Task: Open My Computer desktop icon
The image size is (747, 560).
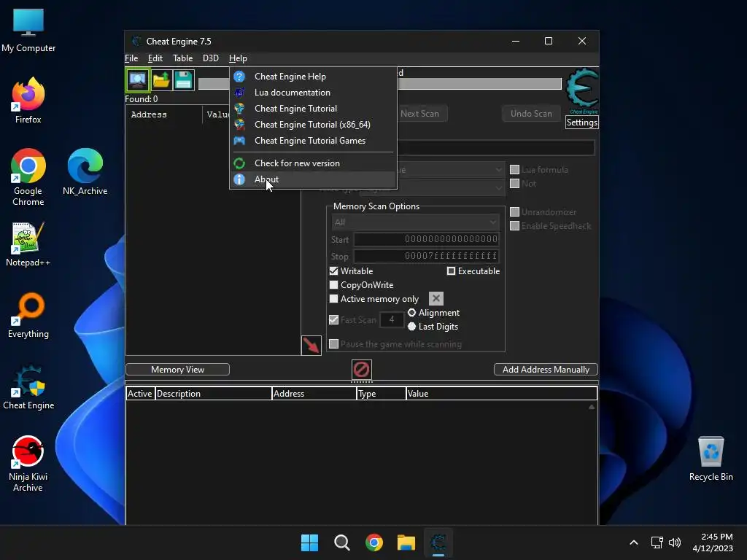Action: [x=28, y=30]
